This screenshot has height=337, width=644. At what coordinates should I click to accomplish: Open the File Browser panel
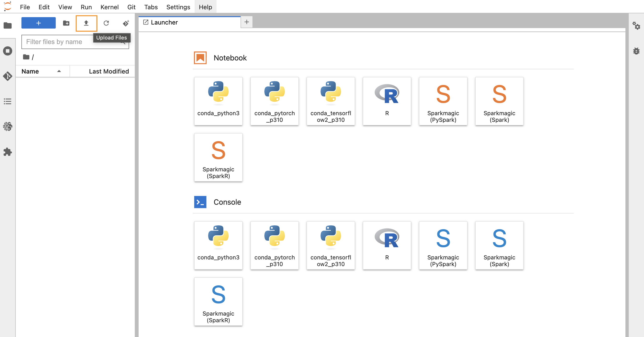click(x=7, y=26)
